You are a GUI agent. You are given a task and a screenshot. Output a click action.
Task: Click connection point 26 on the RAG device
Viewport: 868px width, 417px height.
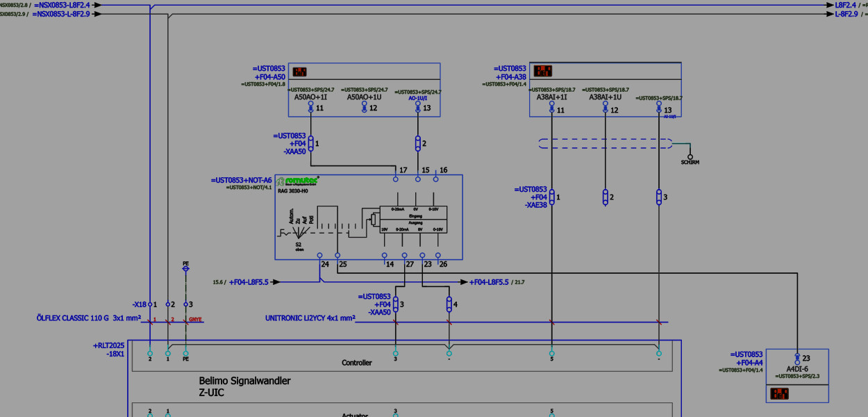coord(437,256)
